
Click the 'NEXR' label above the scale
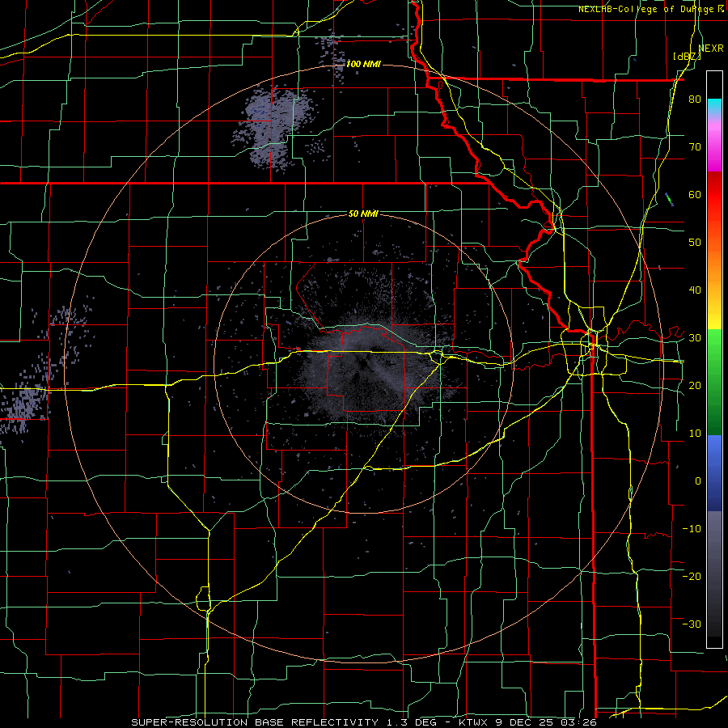[x=711, y=48]
